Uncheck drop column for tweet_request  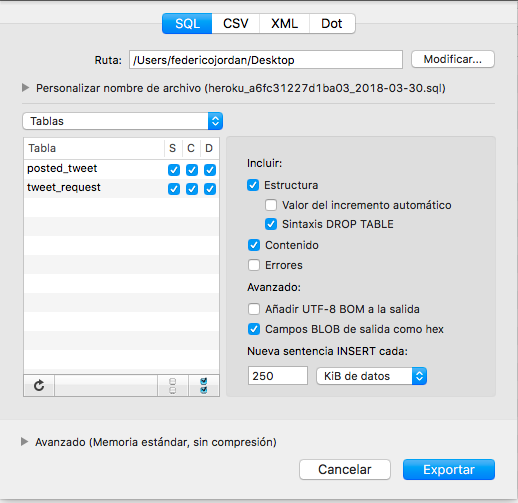tap(210, 189)
